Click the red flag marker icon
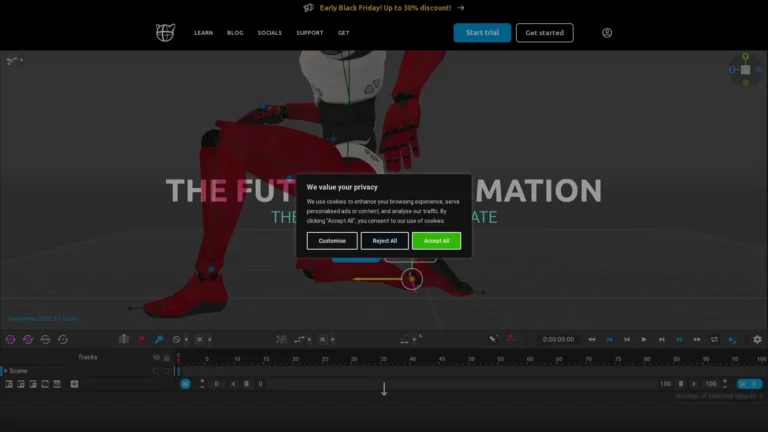This screenshot has height=432, width=768. [141, 340]
